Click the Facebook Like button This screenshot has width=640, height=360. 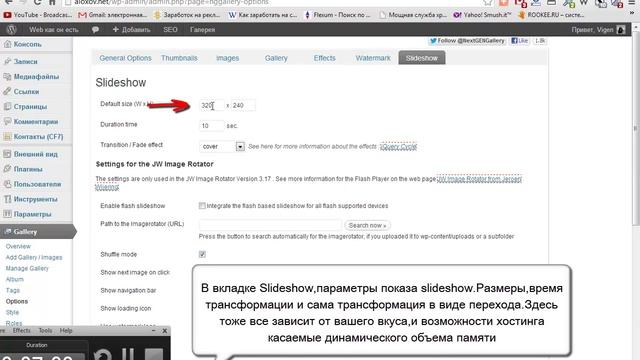(x=520, y=41)
